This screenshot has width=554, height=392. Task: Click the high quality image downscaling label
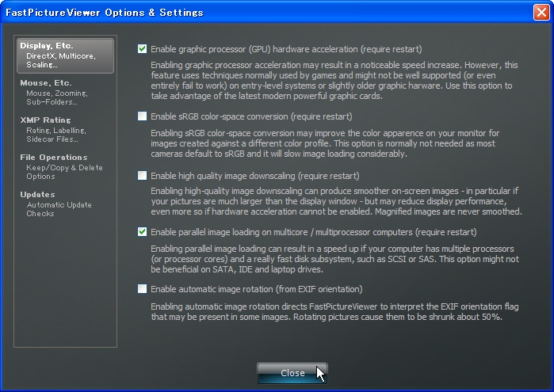tap(255, 176)
